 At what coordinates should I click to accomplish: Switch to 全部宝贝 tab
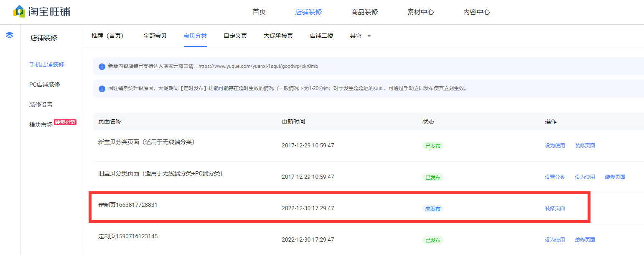(155, 36)
